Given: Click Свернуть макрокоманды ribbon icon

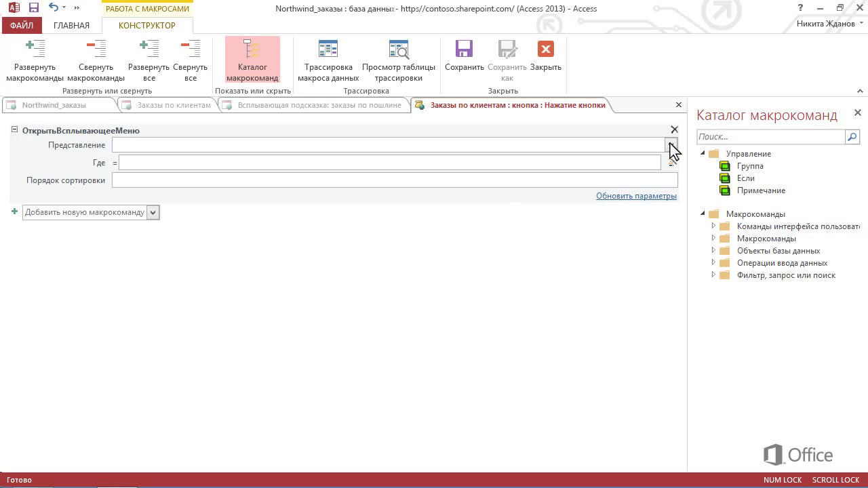Looking at the screenshot, I should pyautogui.click(x=96, y=60).
